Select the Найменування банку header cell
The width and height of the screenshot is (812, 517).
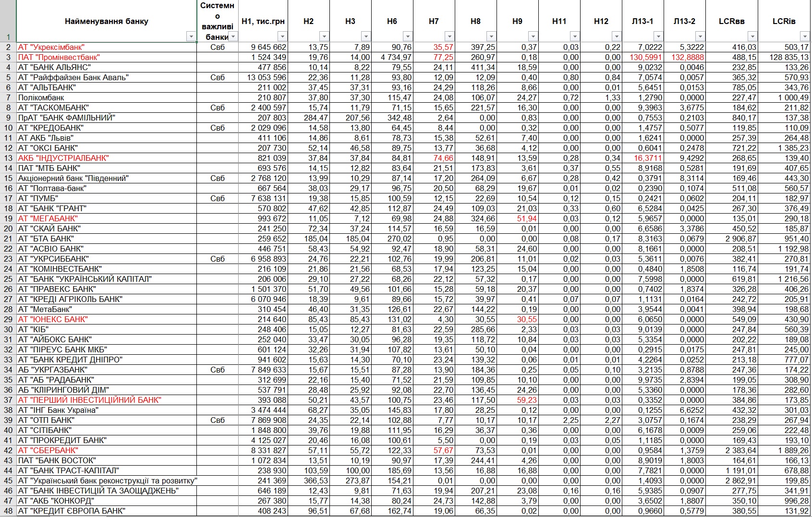(107, 21)
